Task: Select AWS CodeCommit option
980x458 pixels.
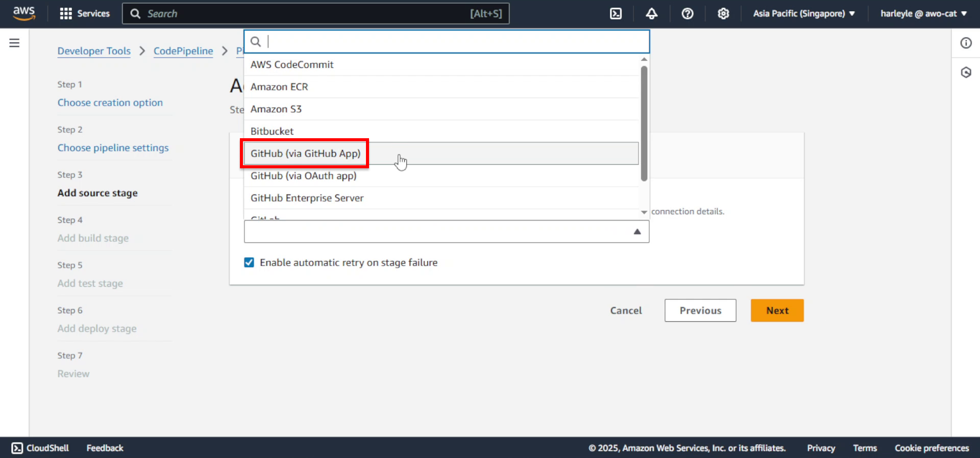Action: pyautogui.click(x=442, y=65)
